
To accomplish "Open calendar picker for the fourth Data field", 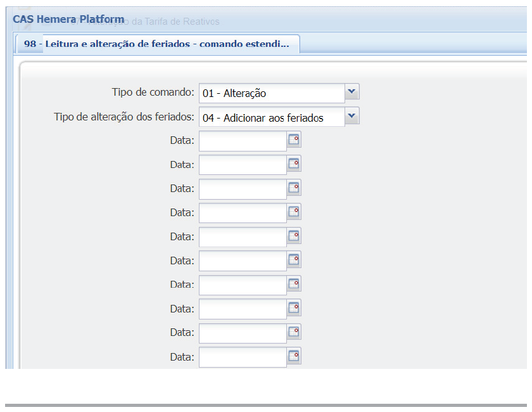I will pos(294,212).
